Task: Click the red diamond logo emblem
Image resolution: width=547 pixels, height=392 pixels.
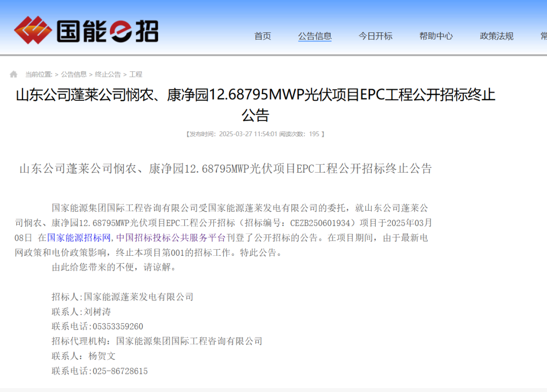Action: (x=33, y=30)
